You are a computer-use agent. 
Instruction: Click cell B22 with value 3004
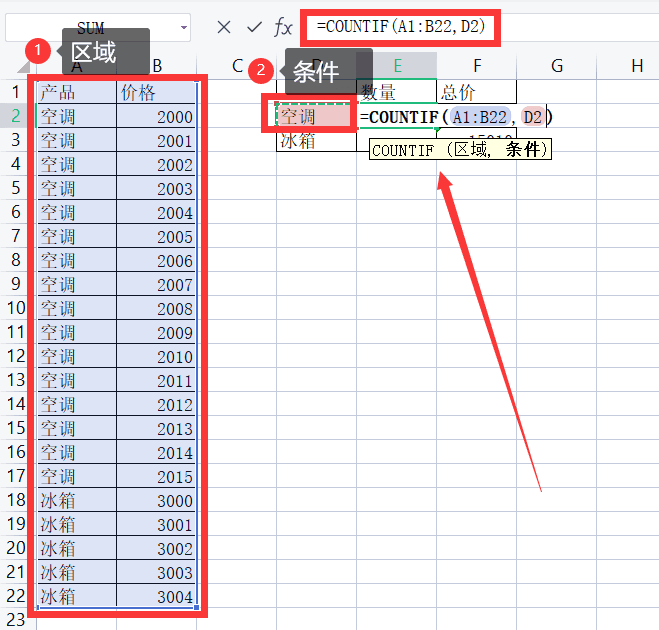click(157, 597)
